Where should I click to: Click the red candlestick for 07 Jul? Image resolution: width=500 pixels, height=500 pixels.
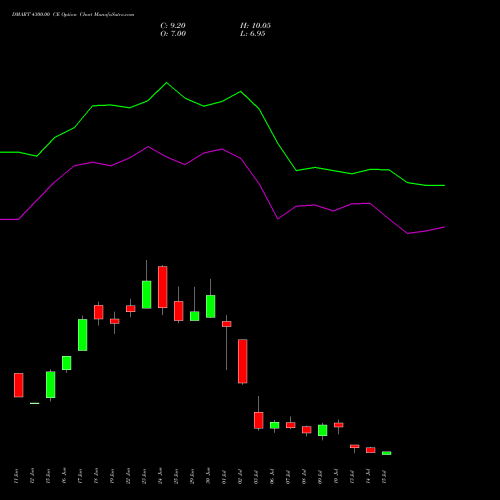pyautogui.click(x=291, y=425)
